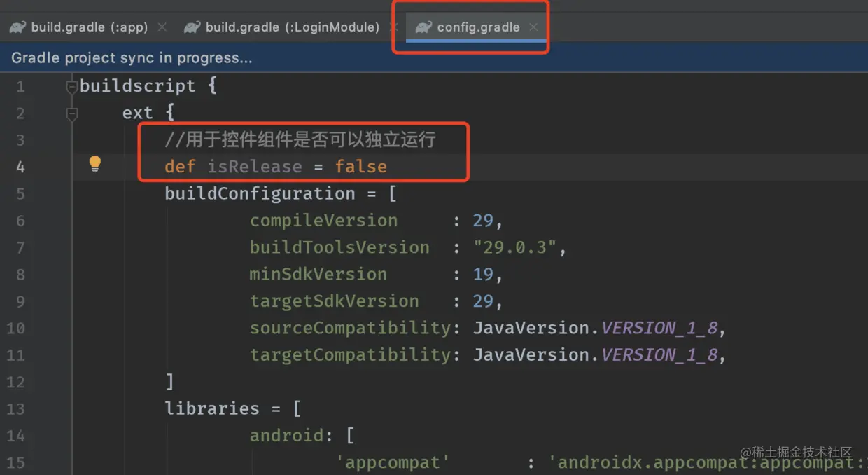
Task: Click VERSION_1_8 on the sourceCompatibility line
Action: click(x=660, y=328)
